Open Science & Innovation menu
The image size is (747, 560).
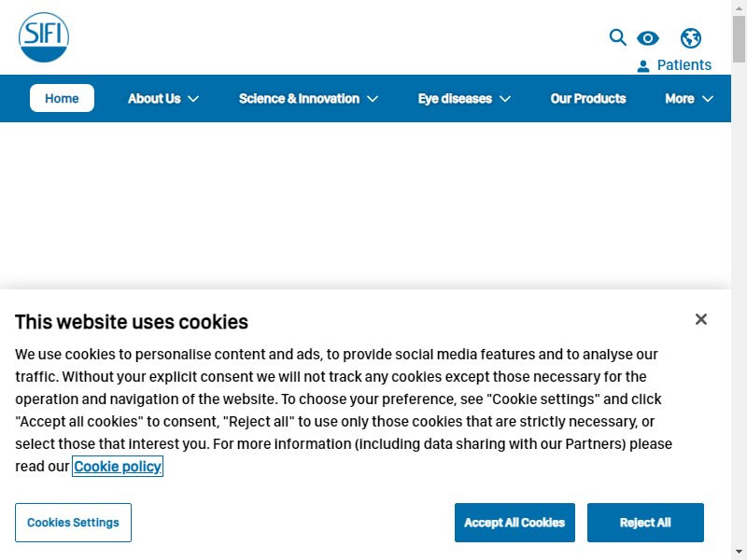point(299,99)
